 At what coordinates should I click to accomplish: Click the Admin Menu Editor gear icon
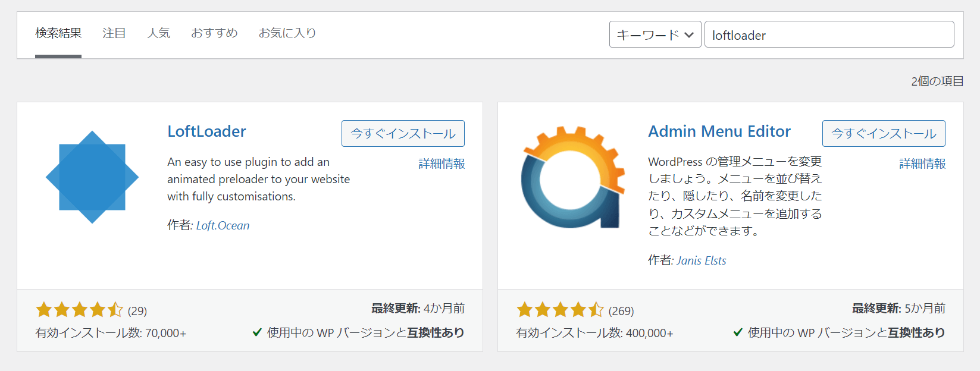click(x=573, y=177)
